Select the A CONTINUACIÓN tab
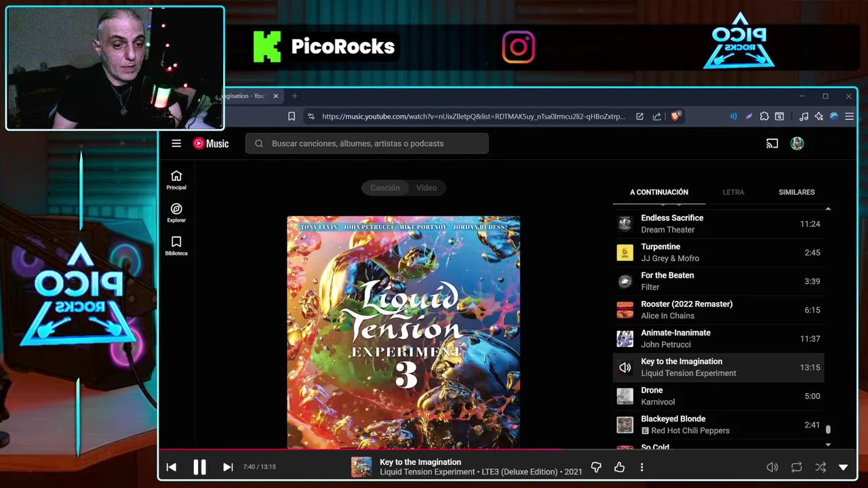 [x=659, y=192]
